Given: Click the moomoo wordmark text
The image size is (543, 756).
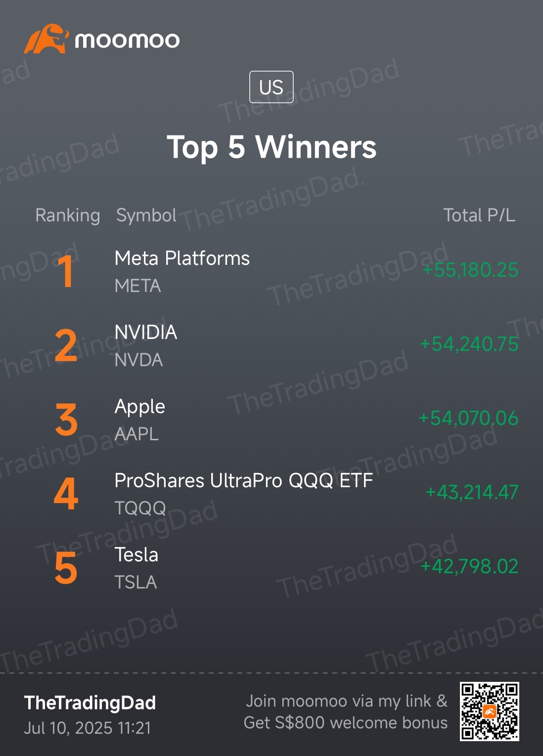Looking at the screenshot, I should tap(127, 40).
